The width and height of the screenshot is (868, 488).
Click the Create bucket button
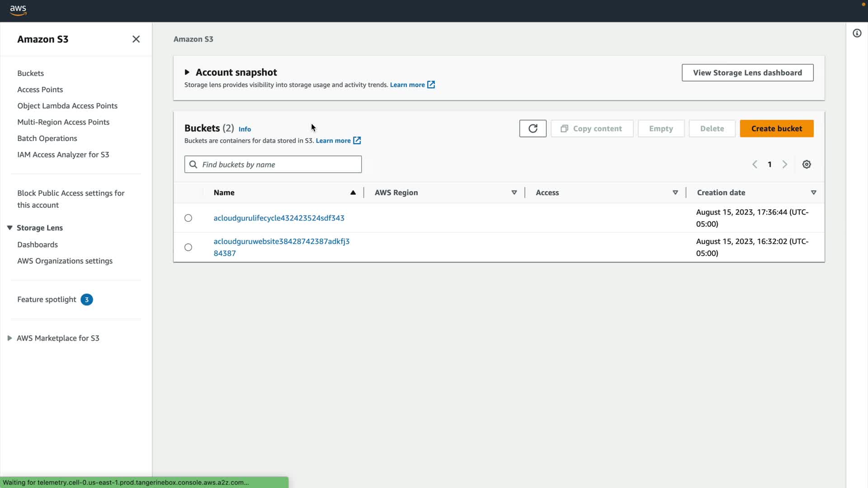pos(776,129)
